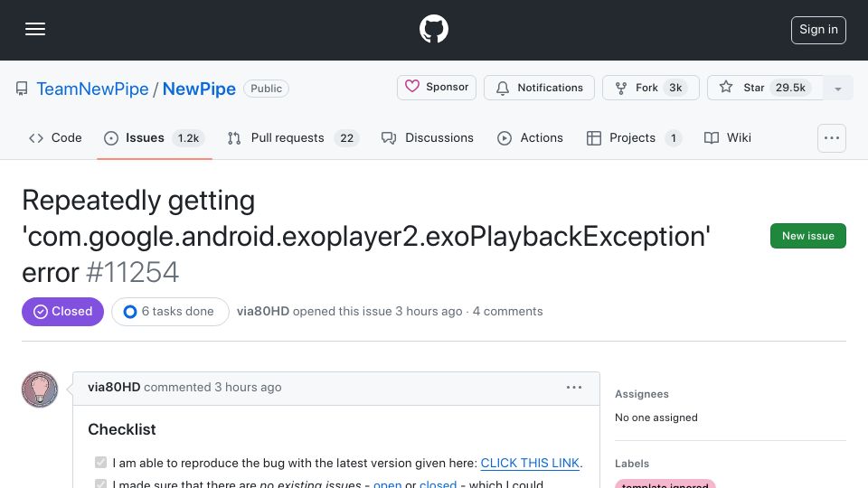This screenshot has height=488, width=868.
Task: Open the Discussions tab
Action: click(428, 137)
